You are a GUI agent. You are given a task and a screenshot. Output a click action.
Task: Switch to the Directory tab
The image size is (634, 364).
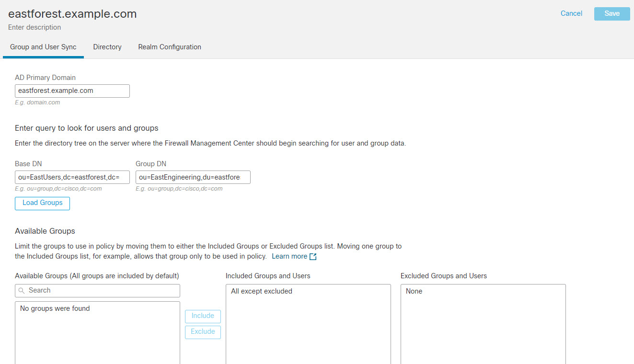(107, 47)
